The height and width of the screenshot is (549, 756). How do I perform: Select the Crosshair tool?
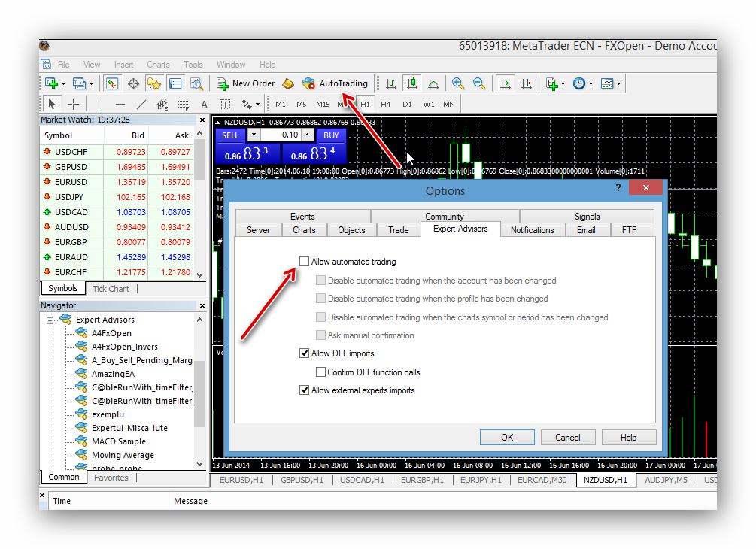[73, 104]
